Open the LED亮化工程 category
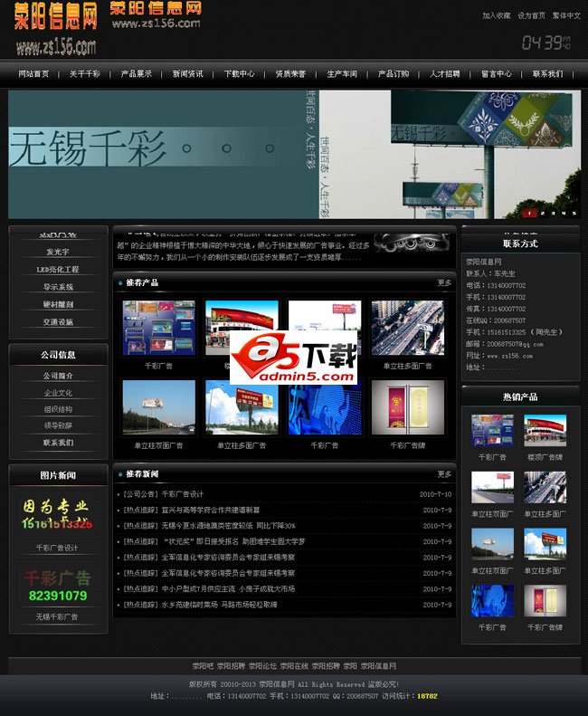The height and width of the screenshot is (716, 588). point(58,270)
